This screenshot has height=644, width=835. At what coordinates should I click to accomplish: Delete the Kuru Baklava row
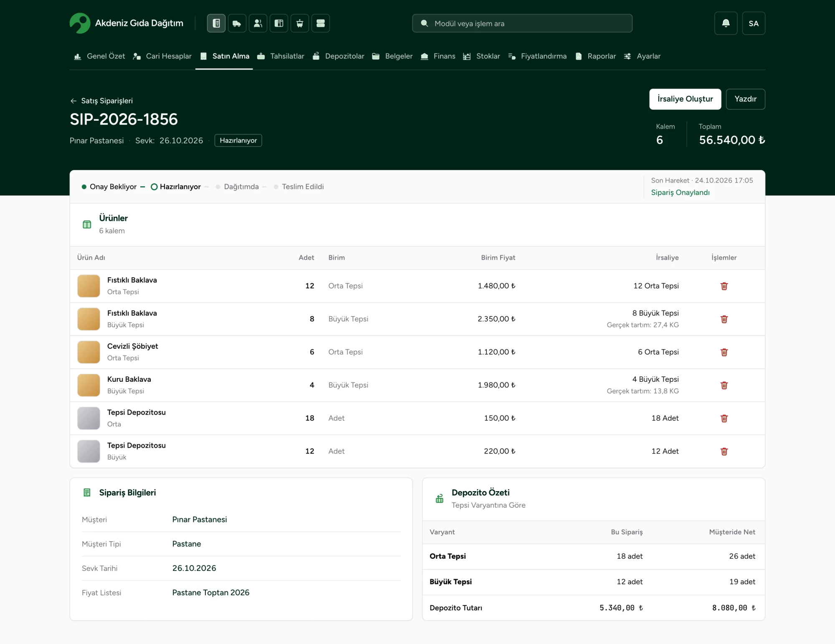(x=724, y=385)
